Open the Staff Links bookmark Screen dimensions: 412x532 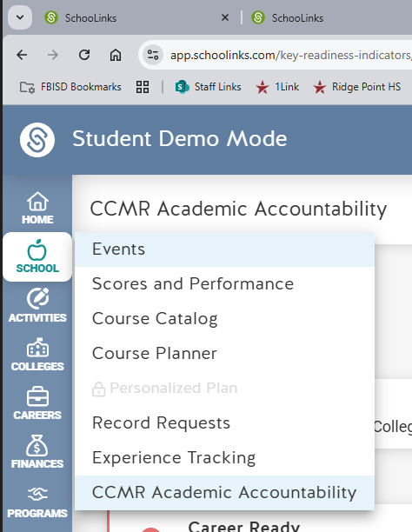(208, 87)
